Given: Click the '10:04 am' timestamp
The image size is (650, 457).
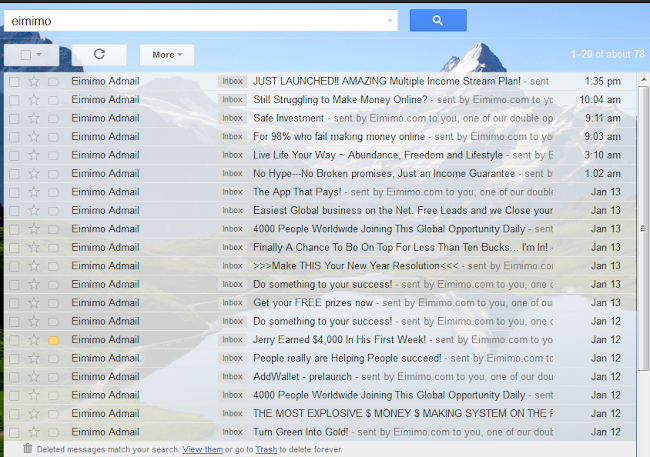Looking at the screenshot, I should [x=600, y=100].
